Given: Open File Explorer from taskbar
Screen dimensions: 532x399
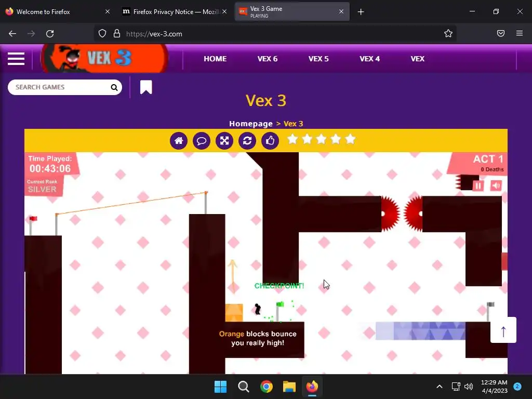Looking at the screenshot, I should [x=289, y=387].
